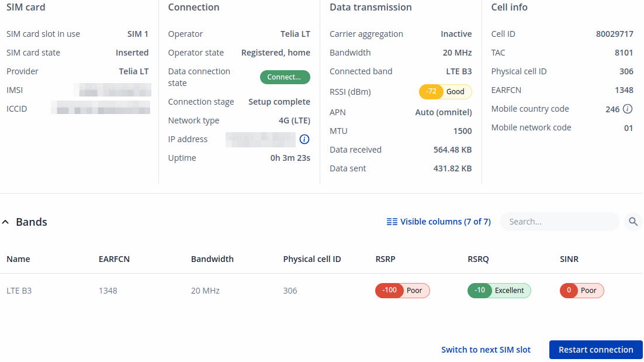
Task: Sort by the Physical cell ID column header
Action: click(311, 259)
